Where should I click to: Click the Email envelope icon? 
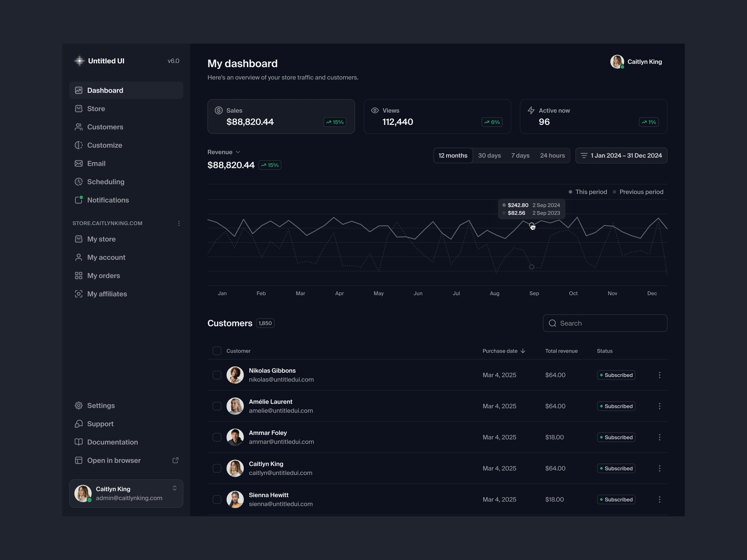78,163
